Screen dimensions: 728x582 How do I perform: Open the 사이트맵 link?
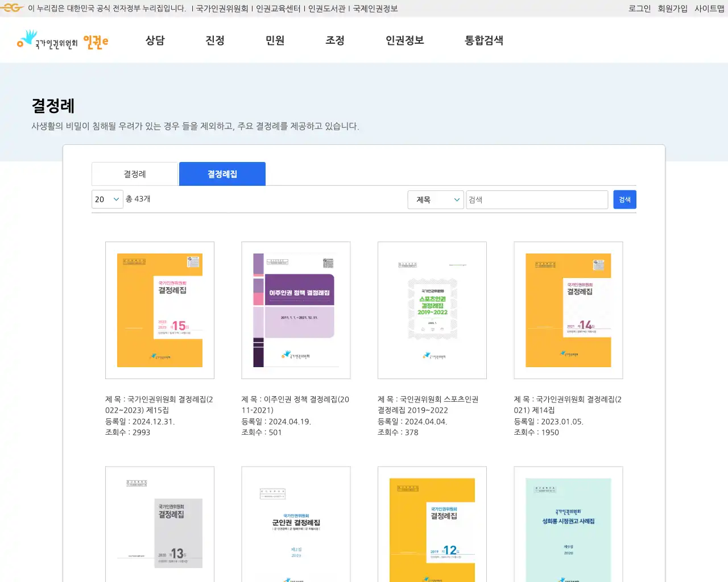coord(708,9)
